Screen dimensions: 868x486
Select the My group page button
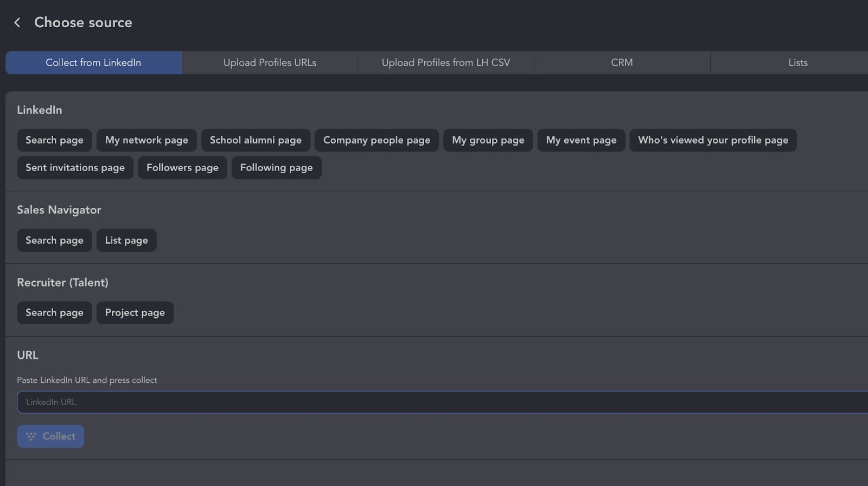488,140
